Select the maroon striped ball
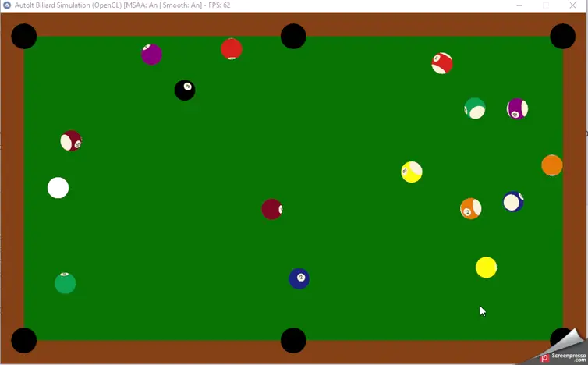588x365 pixels. pos(71,141)
